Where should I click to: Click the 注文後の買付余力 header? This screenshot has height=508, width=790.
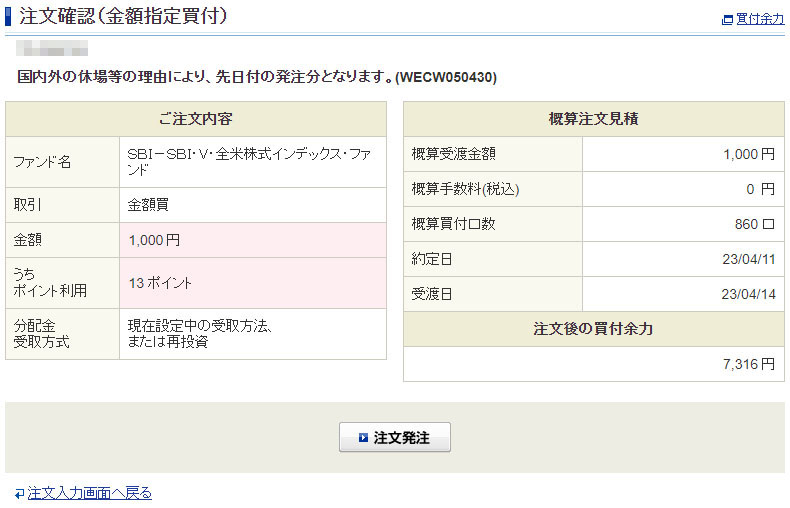pos(594,329)
